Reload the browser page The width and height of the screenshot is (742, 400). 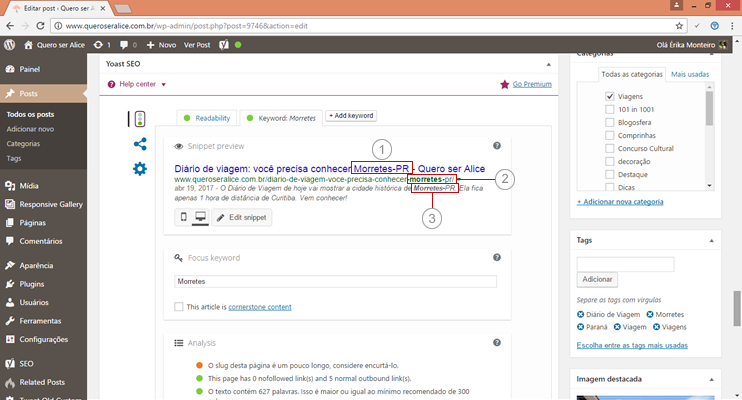[x=40, y=26]
